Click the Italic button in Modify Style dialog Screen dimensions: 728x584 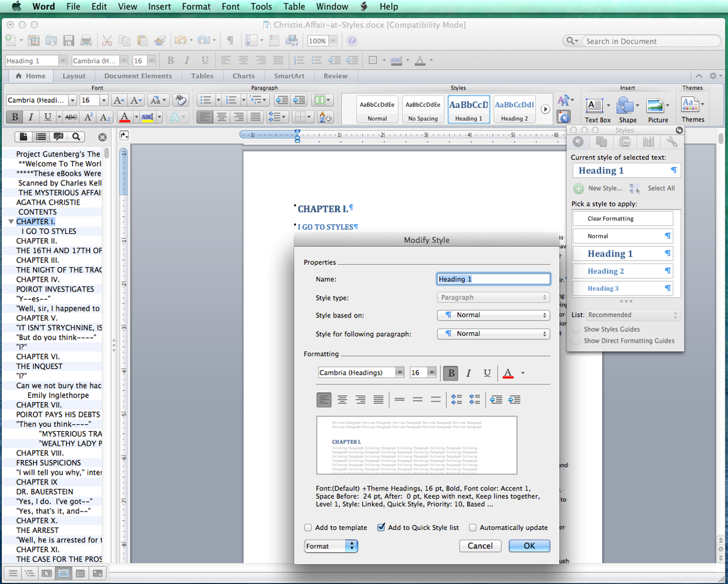[x=469, y=373]
